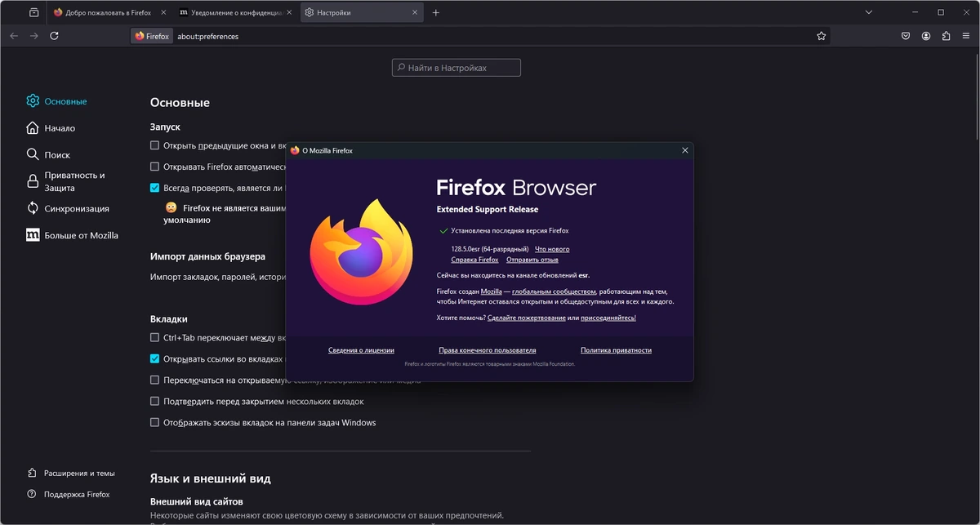980x525 pixels.
Task: Close the О Mozilla Firefox dialog
Action: click(x=684, y=150)
